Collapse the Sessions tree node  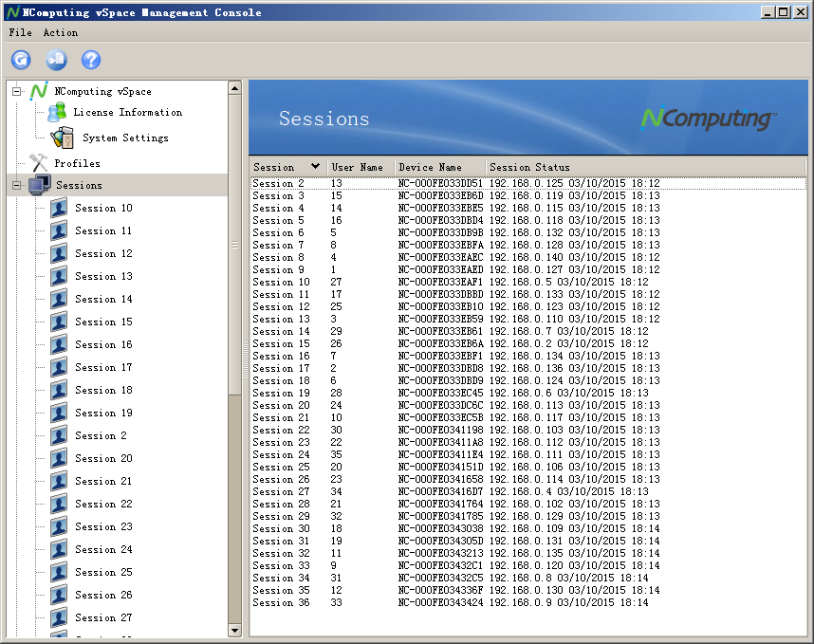click(16, 186)
